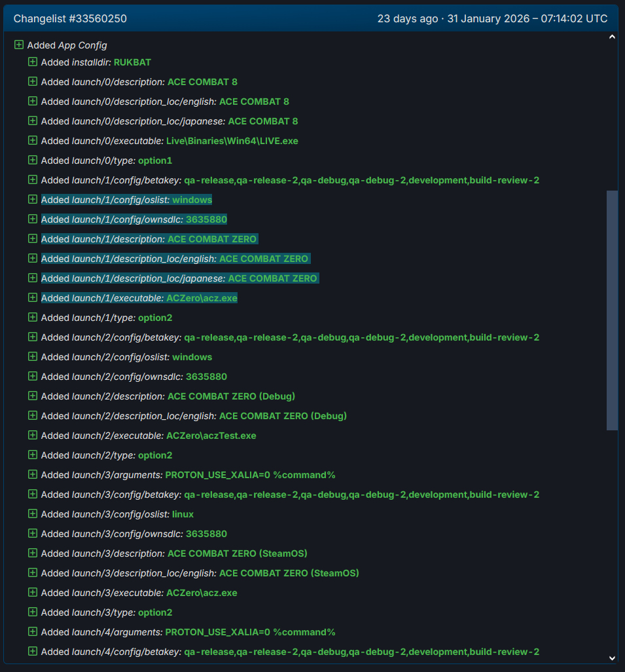Screen dimensions: 625x672
Task: Click the 'Added App Config' text
Action: (x=67, y=45)
